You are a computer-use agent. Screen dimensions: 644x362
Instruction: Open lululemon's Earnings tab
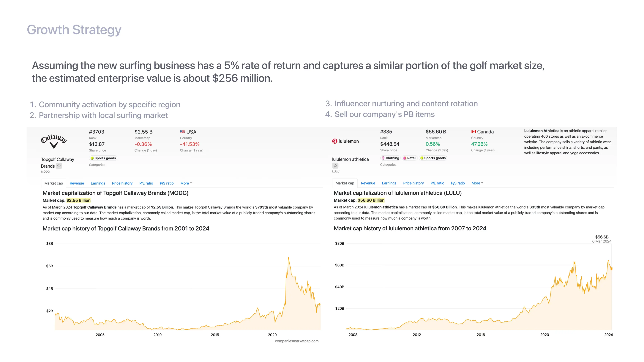(389, 183)
